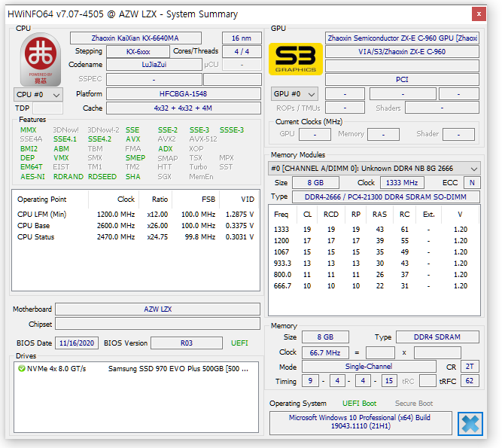The width and height of the screenshot is (502, 448).
Task: Click the SSE4.2 feature label
Action: click(x=99, y=139)
